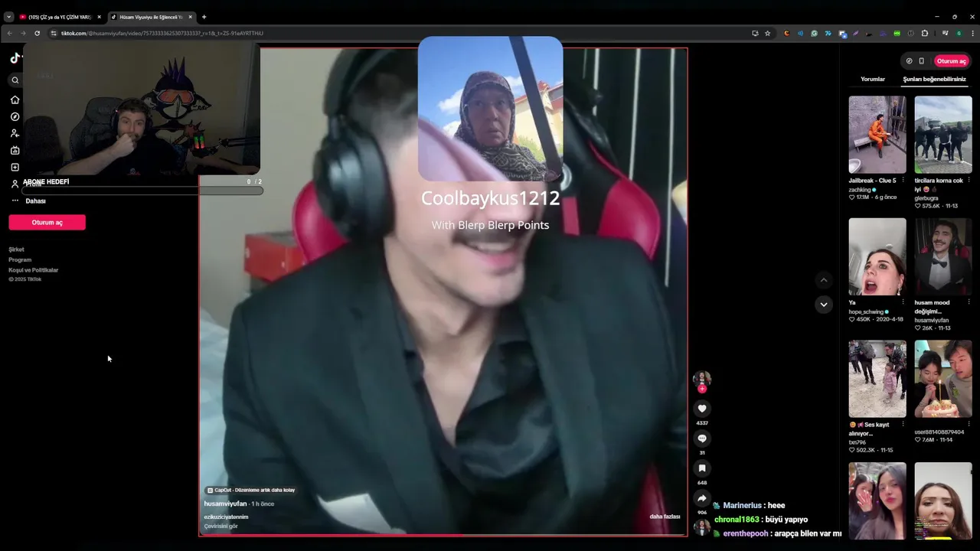Open Şirket footer link
Screen dimensions: 980x551
click(16, 249)
